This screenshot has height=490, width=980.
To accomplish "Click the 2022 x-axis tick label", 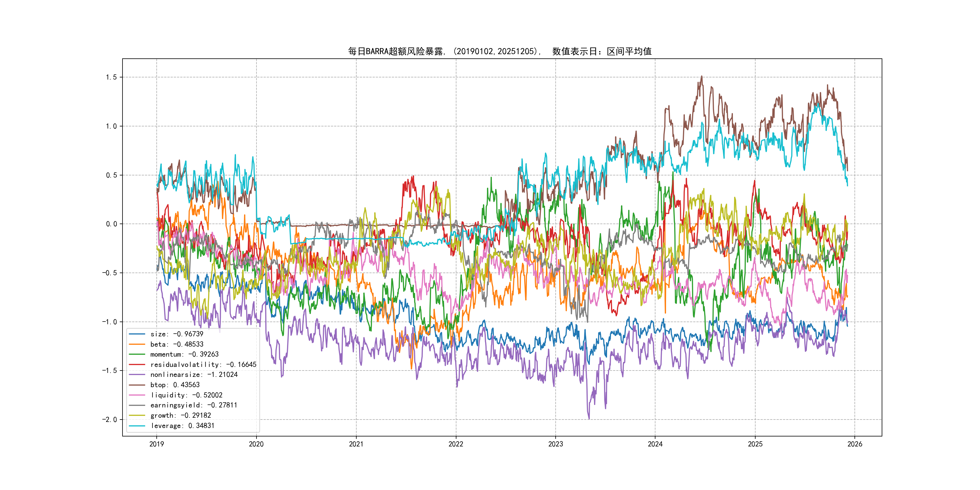I will tap(456, 444).
